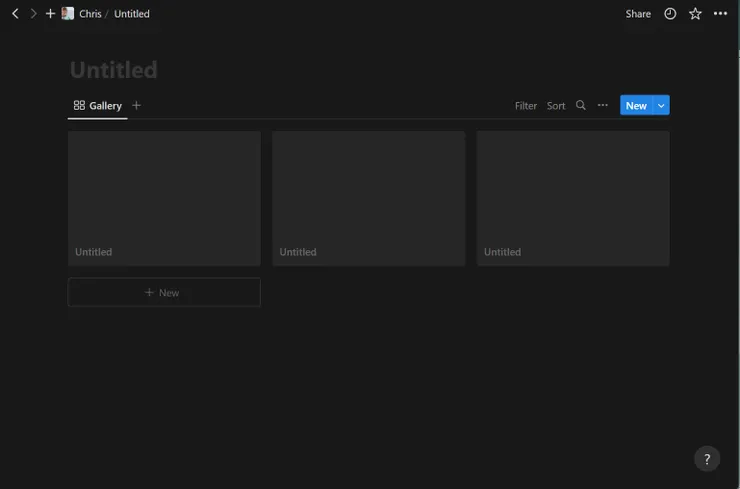Open the Chris breadcrumb link
This screenshot has height=489, width=740.
coord(90,14)
